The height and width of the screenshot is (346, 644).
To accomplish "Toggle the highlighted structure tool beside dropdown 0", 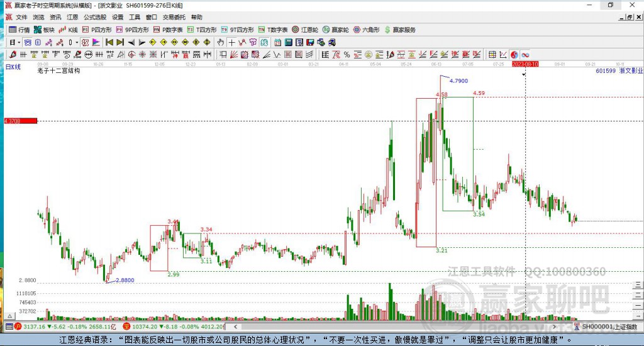I will (x=85, y=42).
